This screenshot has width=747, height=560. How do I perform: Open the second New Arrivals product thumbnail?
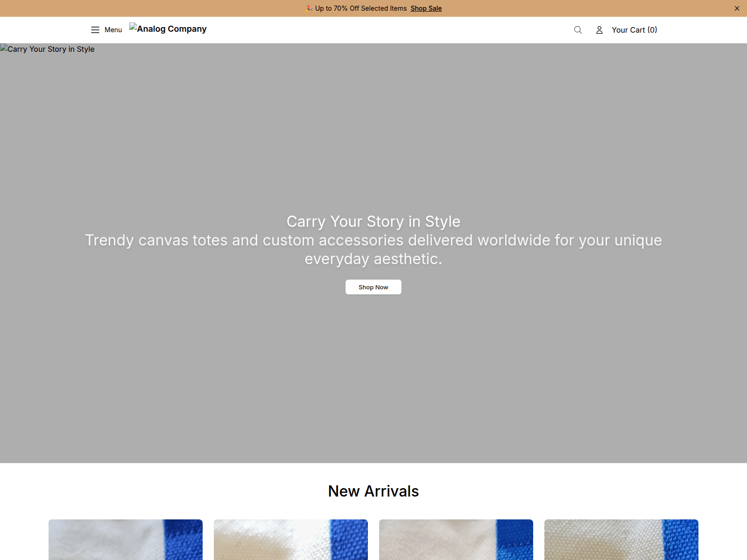point(291,539)
